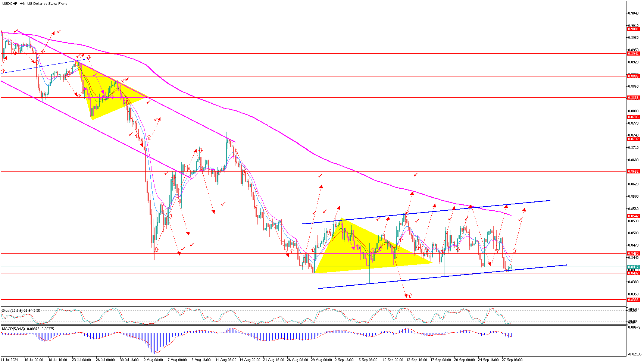The width and height of the screenshot is (644, 364).
Task: Click the 9 Aug 16:00 date label
Action: (201, 360)
